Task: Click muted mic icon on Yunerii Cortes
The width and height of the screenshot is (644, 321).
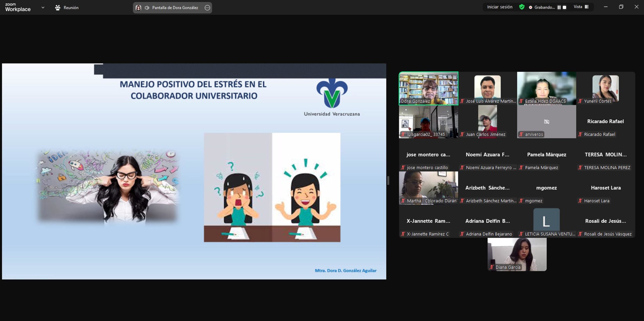Action: pyautogui.click(x=580, y=101)
